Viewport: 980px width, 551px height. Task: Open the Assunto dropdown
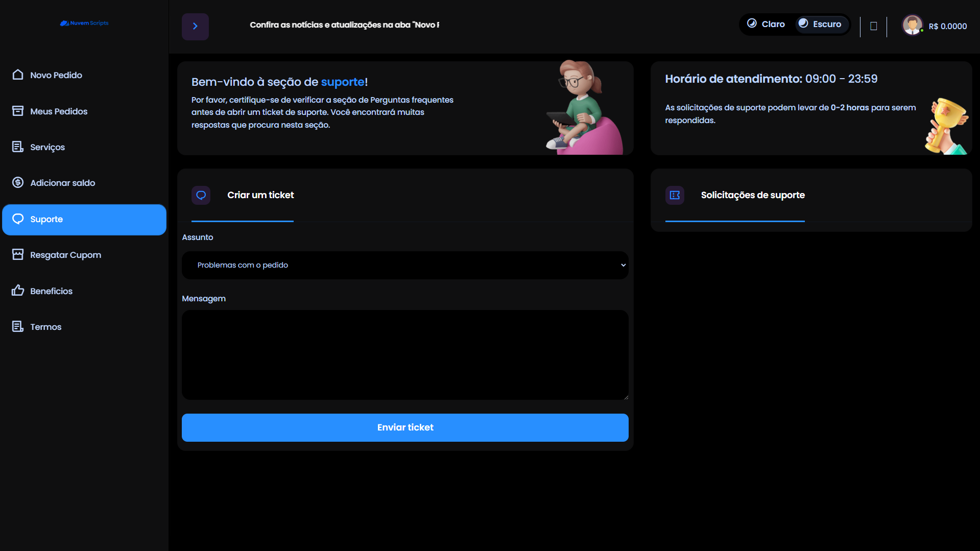405,265
